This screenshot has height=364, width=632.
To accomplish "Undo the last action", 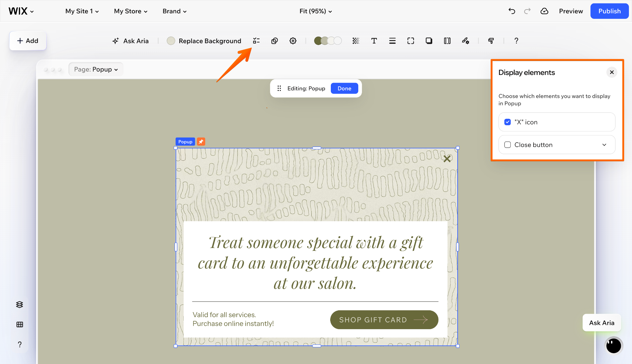I will (512, 11).
